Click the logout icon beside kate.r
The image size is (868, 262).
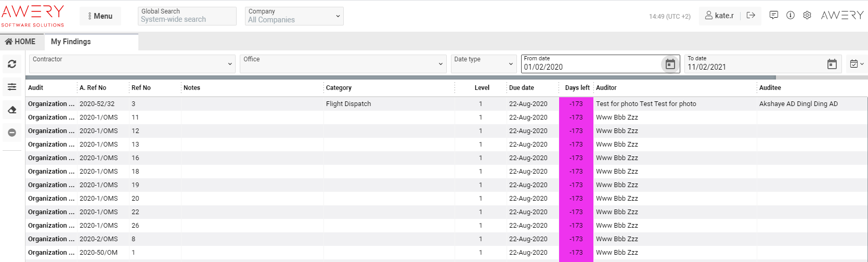click(x=750, y=16)
